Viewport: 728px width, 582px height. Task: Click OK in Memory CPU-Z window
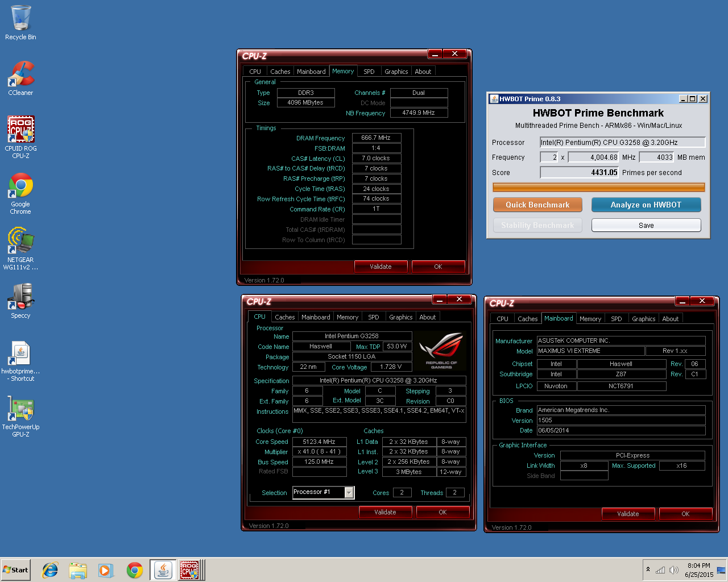click(438, 267)
